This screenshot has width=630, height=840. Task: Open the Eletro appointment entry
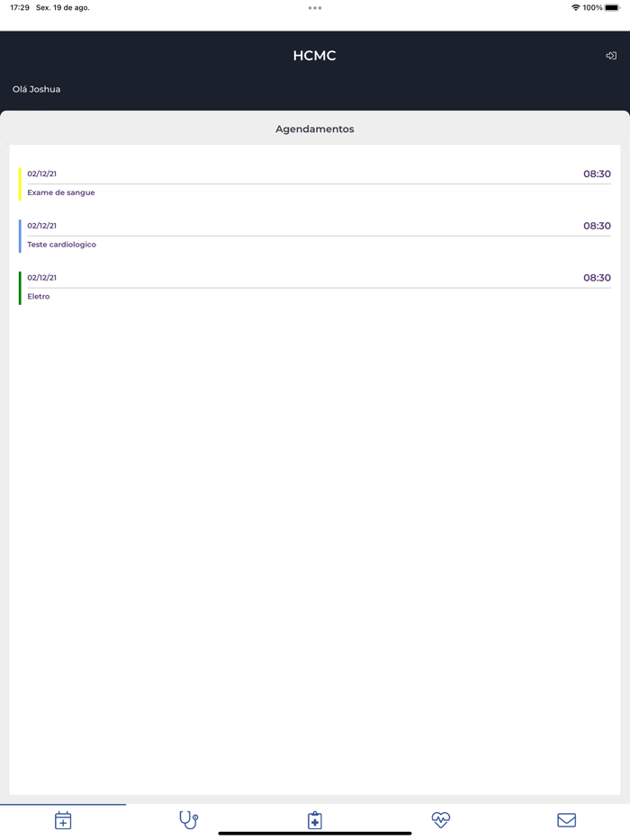(x=39, y=297)
